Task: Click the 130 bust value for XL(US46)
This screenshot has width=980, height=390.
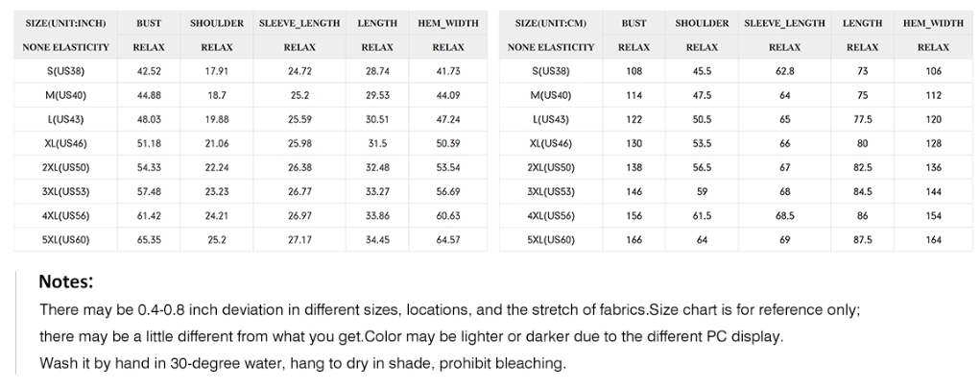Action: pyautogui.click(x=633, y=144)
